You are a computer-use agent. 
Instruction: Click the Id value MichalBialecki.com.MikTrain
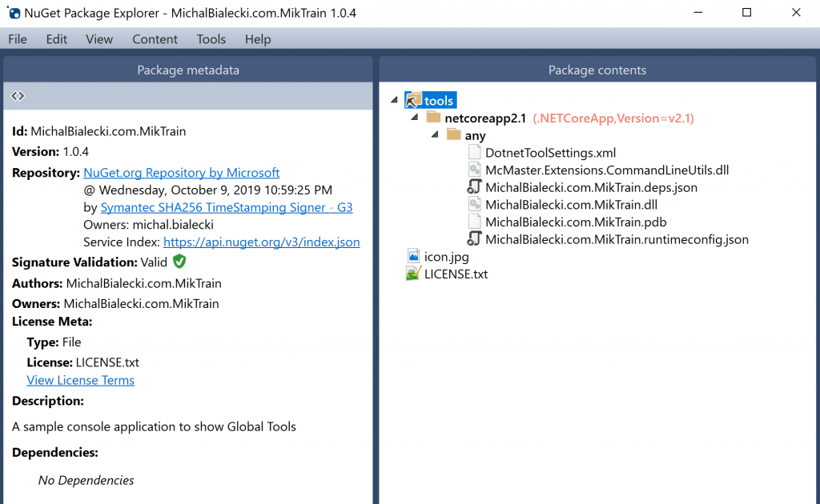(x=108, y=131)
